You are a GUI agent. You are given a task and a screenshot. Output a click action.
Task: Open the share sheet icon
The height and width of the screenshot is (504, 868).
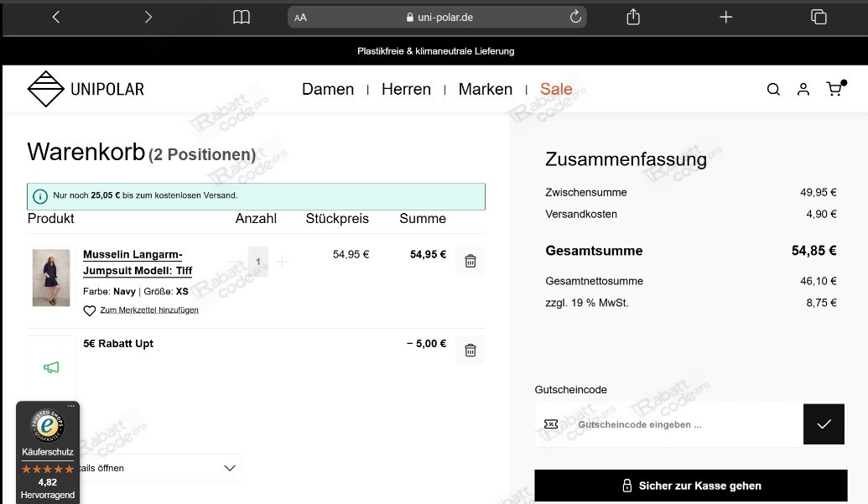coord(633,17)
